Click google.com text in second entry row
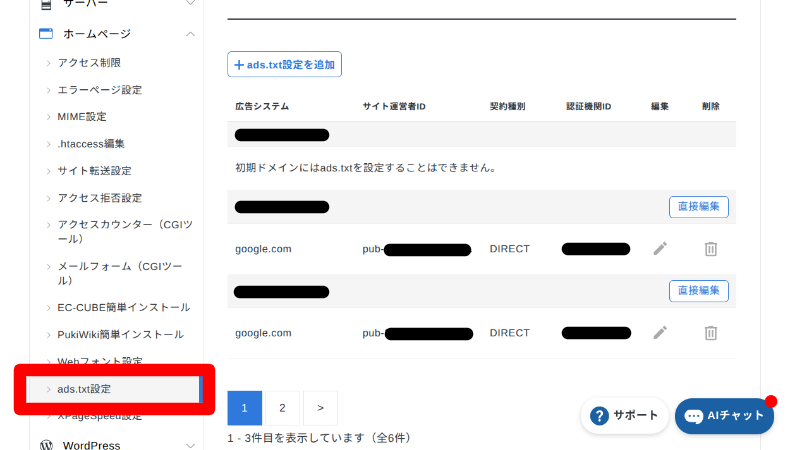This screenshot has width=790, height=450. 263,333
